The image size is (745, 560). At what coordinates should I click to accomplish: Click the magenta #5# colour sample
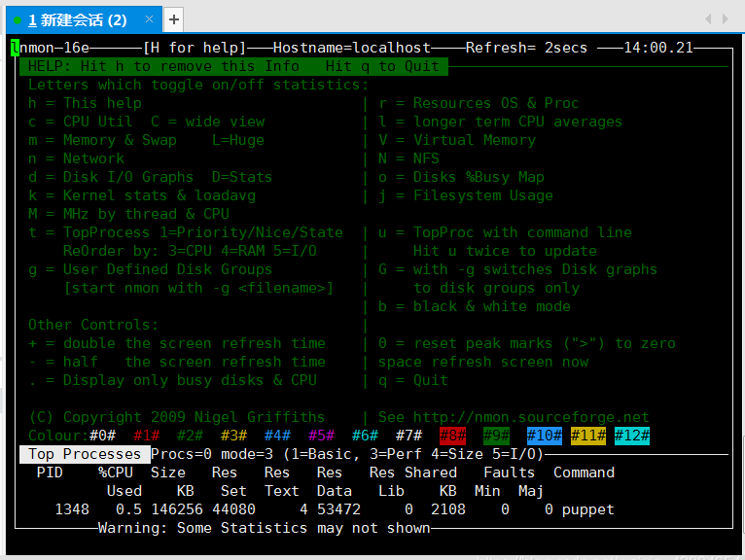321,436
